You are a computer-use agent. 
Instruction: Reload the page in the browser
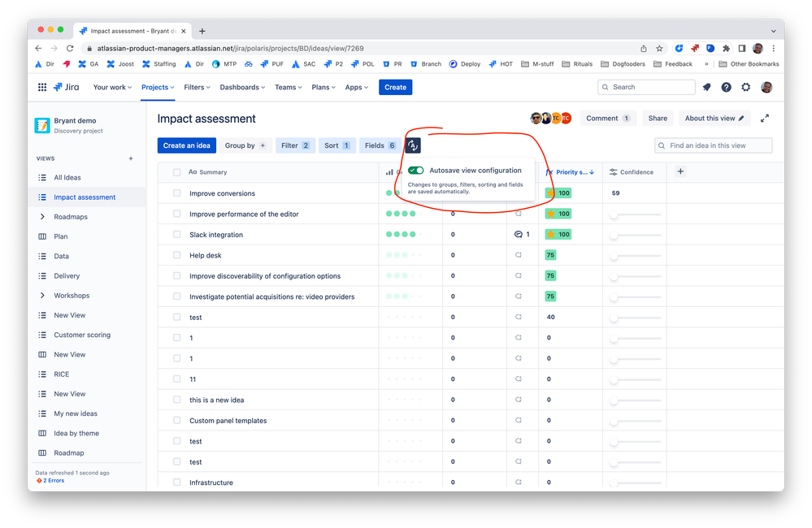click(70, 48)
